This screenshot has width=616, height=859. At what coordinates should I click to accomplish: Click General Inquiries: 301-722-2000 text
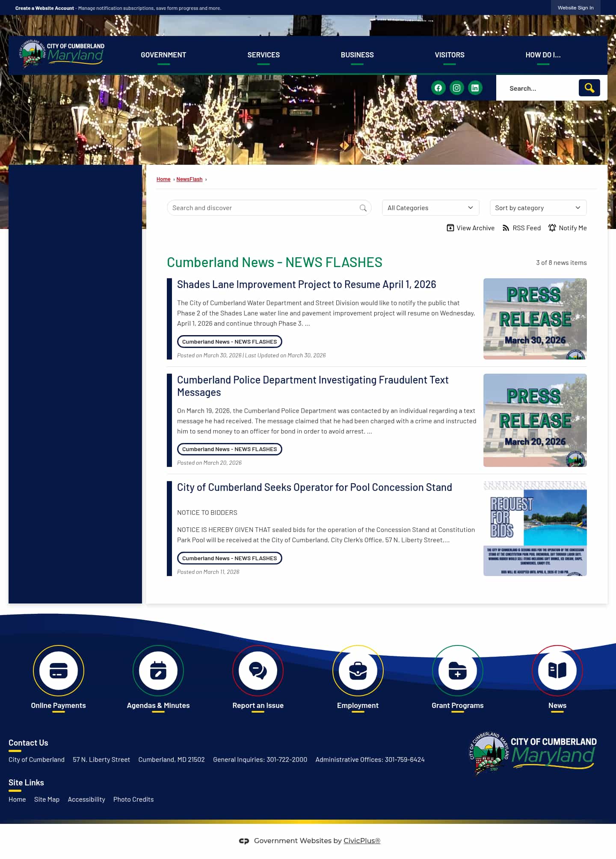click(x=260, y=759)
